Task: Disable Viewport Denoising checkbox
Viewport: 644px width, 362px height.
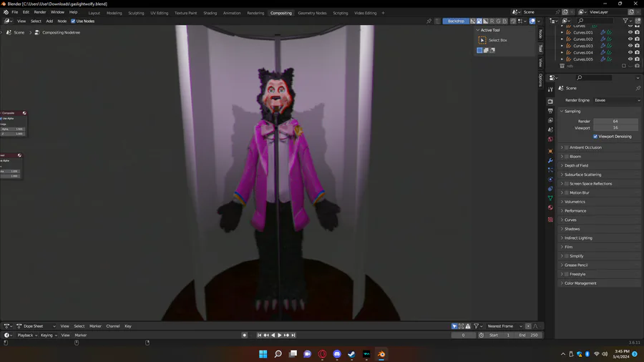Action: [x=595, y=136]
